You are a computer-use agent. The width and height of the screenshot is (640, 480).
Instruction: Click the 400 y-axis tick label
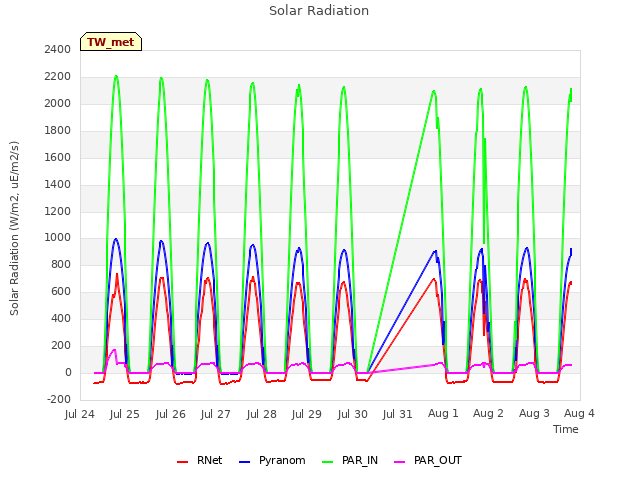[61, 318]
